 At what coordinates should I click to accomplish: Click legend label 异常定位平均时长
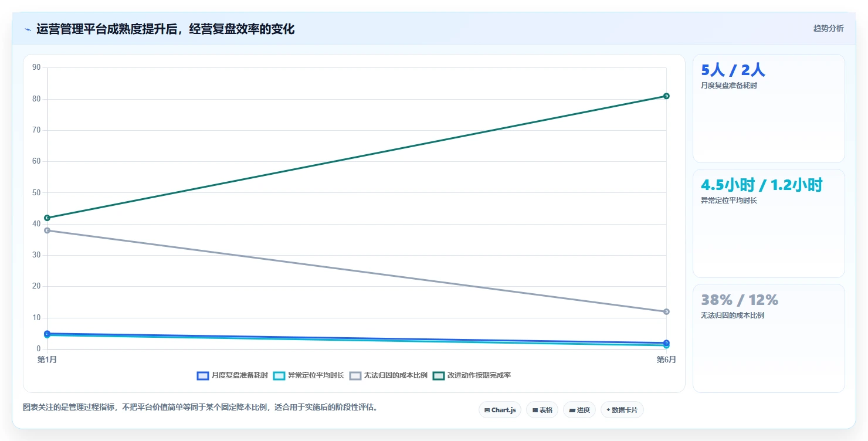coord(316,376)
